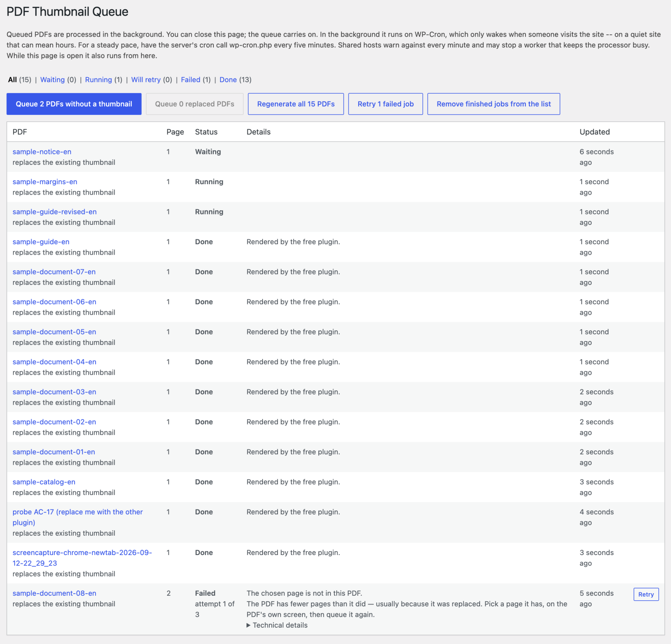Open sample-margins-en PDF link

[45, 182]
